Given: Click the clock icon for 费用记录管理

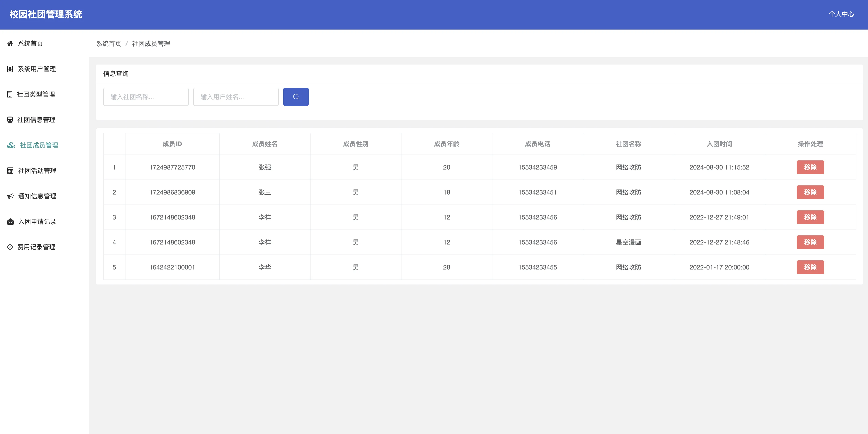Looking at the screenshot, I should point(10,247).
